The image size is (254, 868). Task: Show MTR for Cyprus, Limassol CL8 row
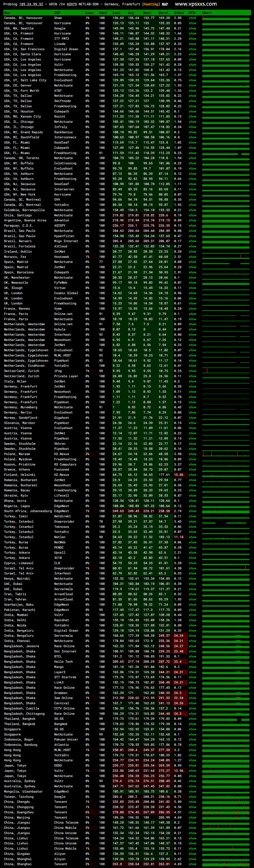[192, 563]
